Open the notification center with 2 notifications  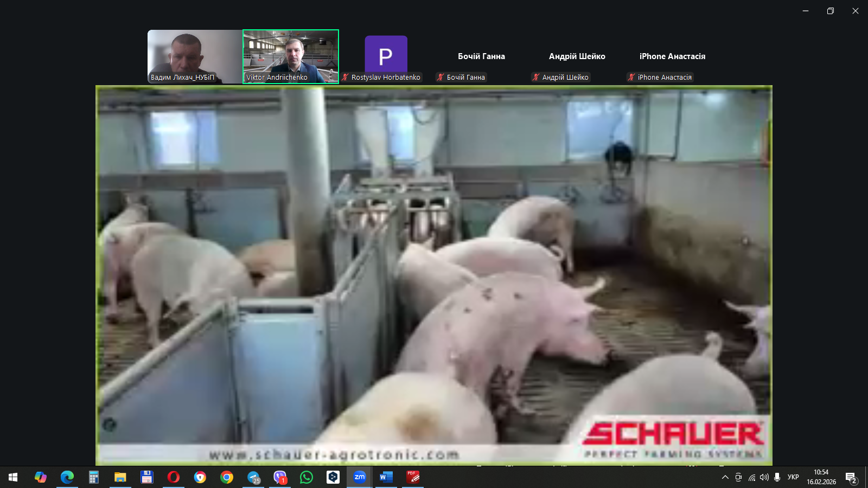(851, 478)
